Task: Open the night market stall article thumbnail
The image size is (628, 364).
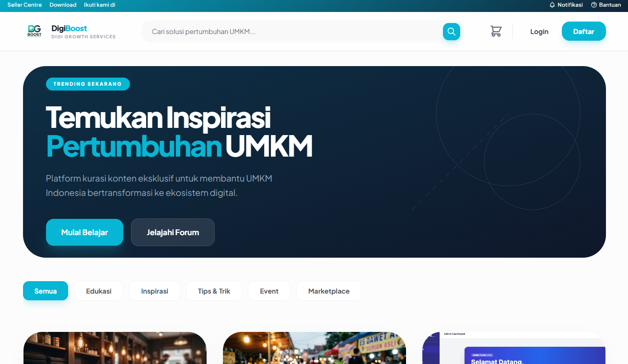Action: [314, 348]
